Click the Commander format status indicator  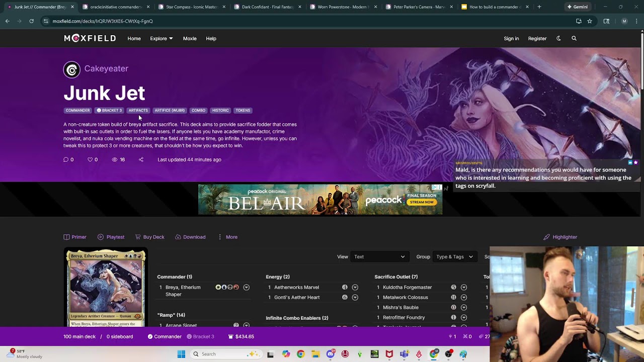click(x=165, y=336)
